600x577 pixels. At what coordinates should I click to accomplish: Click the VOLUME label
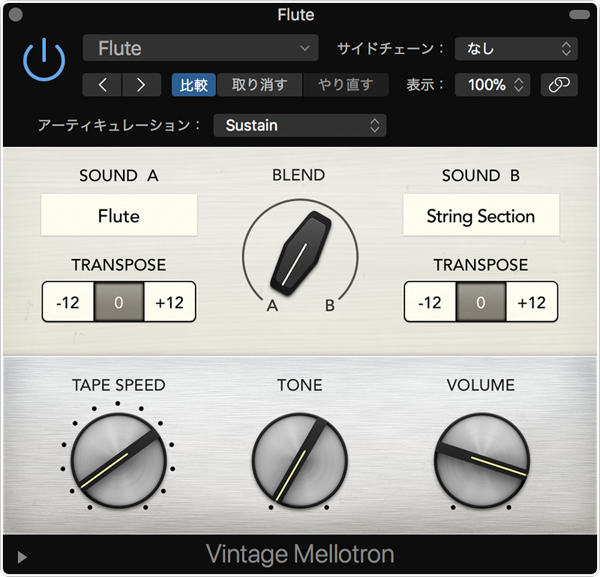click(x=481, y=385)
